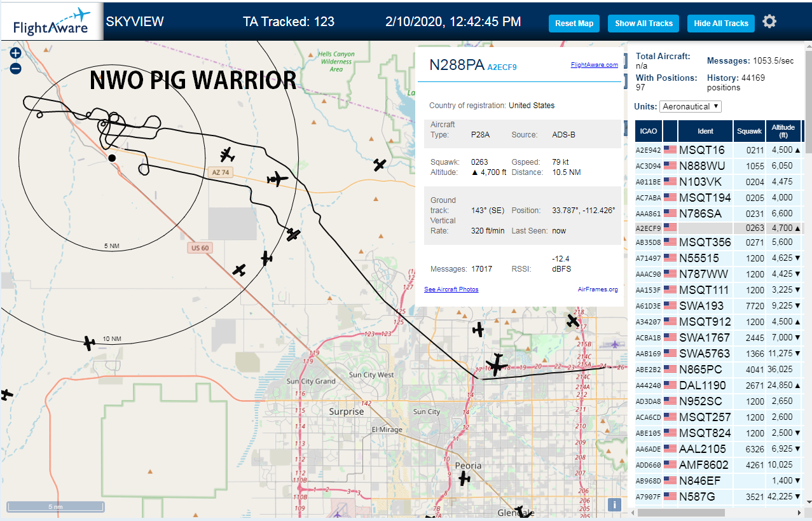Image resolution: width=812 pixels, height=521 pixels.
Task: Select MSQT111 in the aircraft list
Action: (x=703, y=290)
